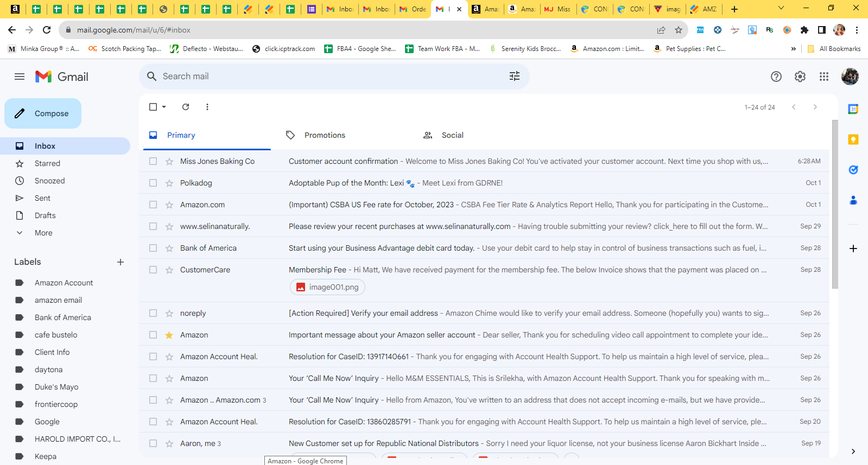868x465 pixels.
Task: Open the Google apps grid
Action: (824, 77)
